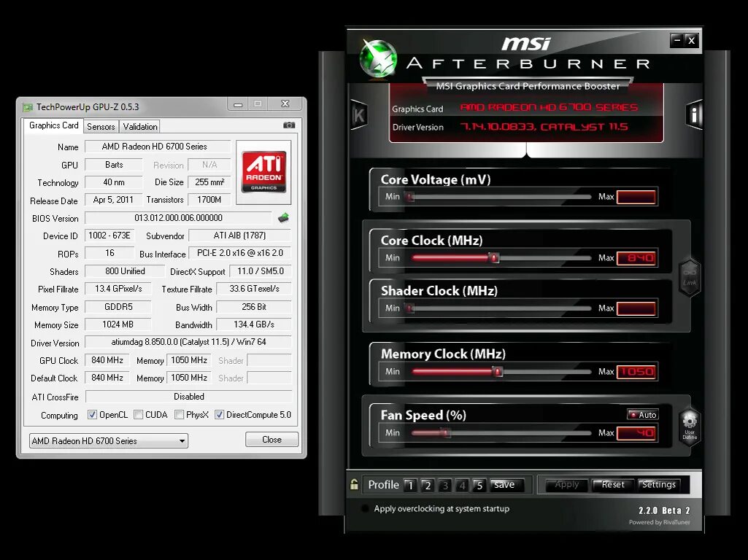
Task: Click the Afterburner Graphics Card name readout
Action: point(549,107)
